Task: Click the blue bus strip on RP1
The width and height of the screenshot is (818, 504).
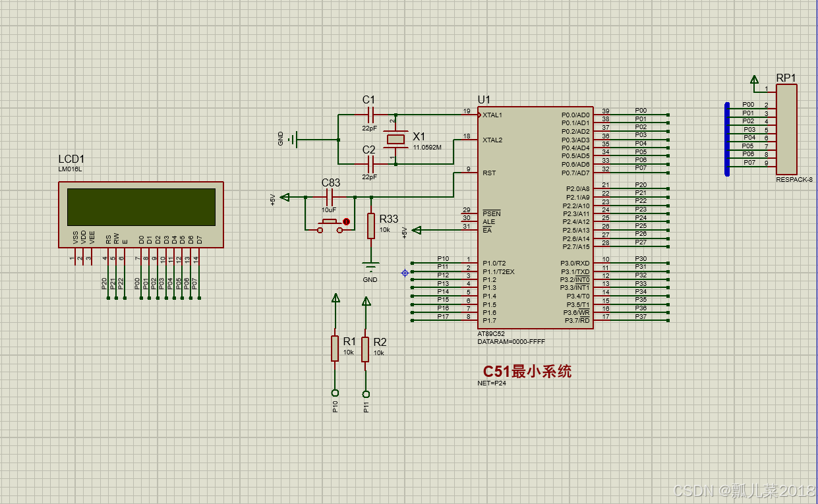Action: [726, 138]
